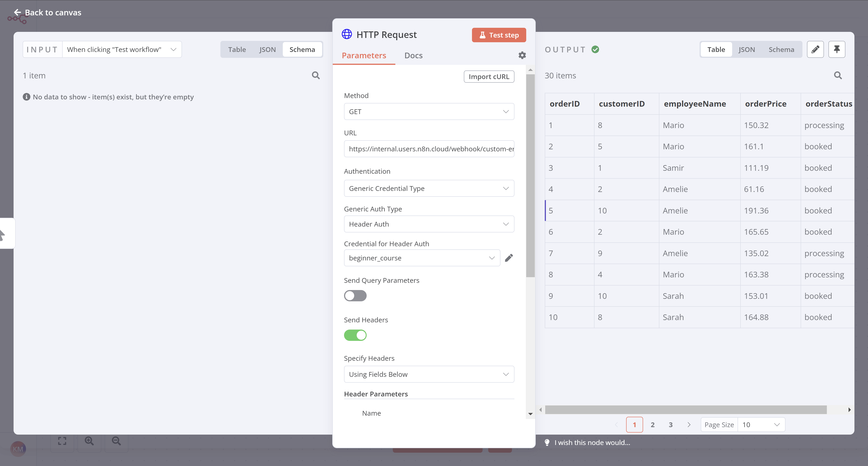Go to next output page
Screen dimensions: 868x466
point(689,425)
